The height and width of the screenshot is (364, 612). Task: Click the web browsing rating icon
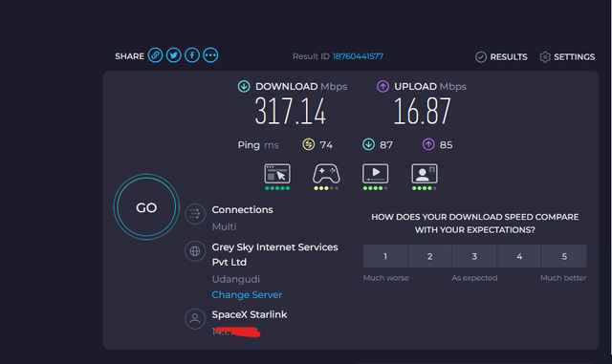point(277,174)
